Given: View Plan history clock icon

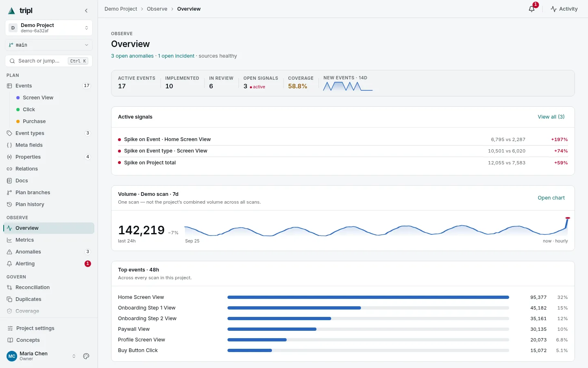Looking at the screenshot, I should click(x=9, y=204).
